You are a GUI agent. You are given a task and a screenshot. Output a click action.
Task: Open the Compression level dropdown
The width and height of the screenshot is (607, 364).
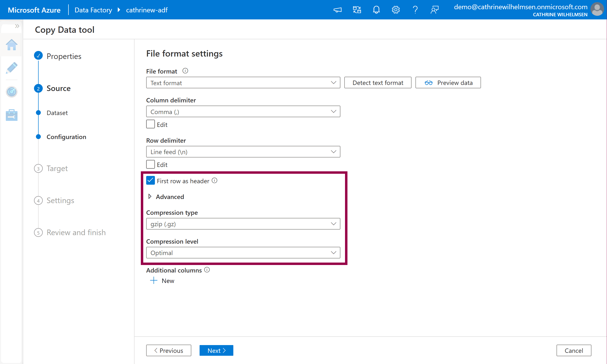point(243,253)
